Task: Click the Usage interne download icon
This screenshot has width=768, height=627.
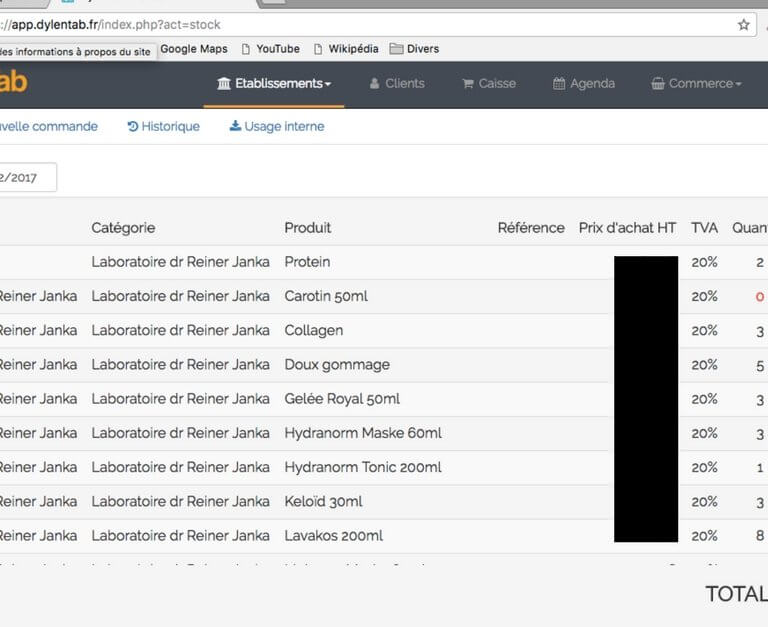Action: tap(235, 127)
